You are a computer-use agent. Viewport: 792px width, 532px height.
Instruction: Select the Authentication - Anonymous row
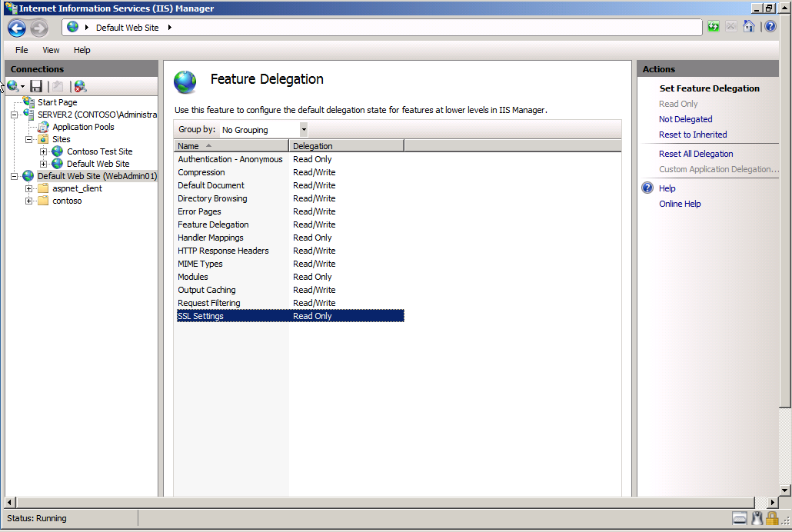[290, 159]
